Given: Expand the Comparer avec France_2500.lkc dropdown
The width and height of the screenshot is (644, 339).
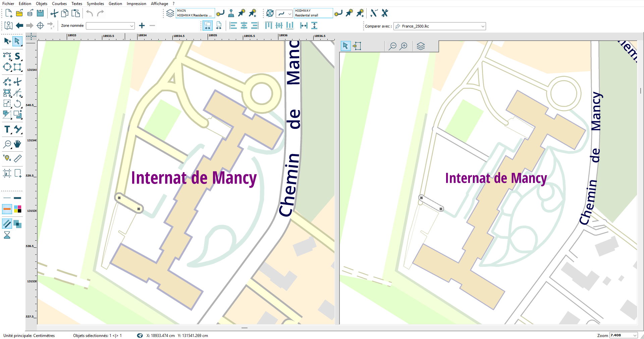Looking at the screenshot, I should 483,26.
